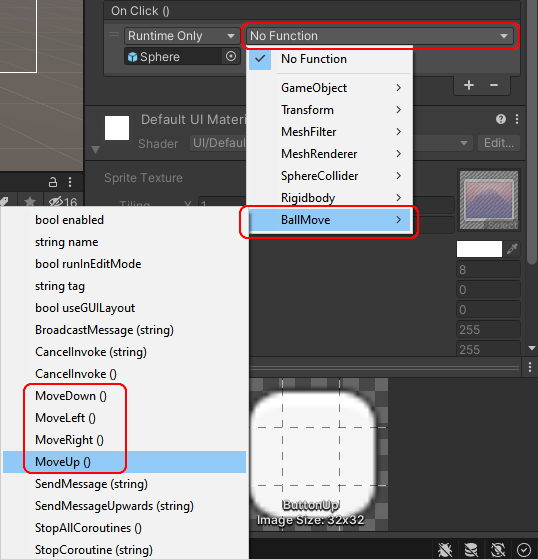Click the star favorites icon
Screen dimensions: 538x559
[30, 202]
